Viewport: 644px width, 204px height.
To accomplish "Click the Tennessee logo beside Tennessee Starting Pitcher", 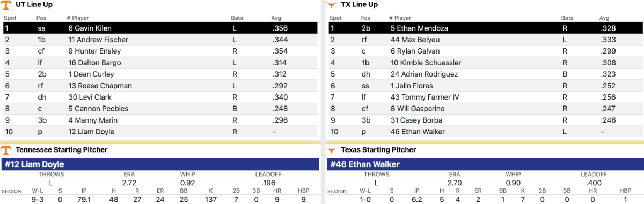I will coord(5,150).
